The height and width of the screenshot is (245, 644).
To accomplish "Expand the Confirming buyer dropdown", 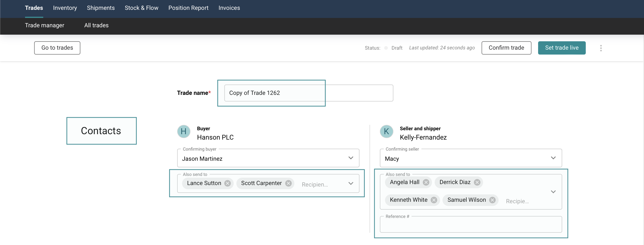I will 351,158.
